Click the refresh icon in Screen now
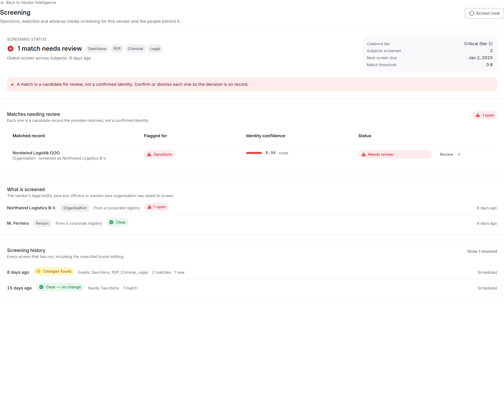The width and height of the screenshot is (504, 420). pos(472,13)
